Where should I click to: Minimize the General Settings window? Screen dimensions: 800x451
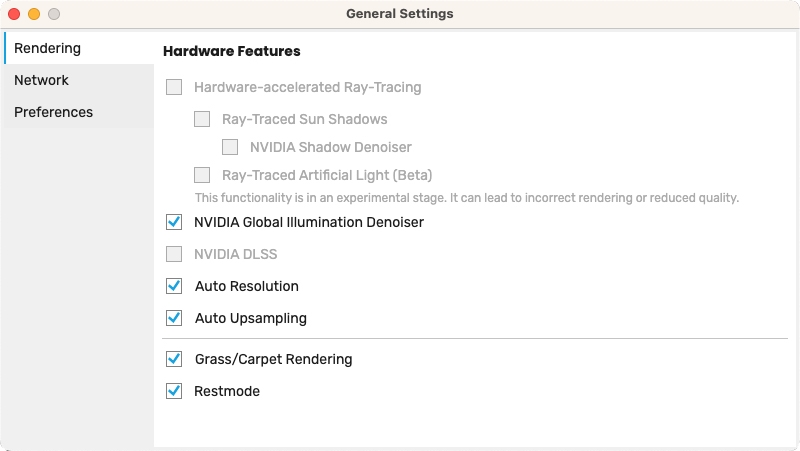[x=34, y=14]
